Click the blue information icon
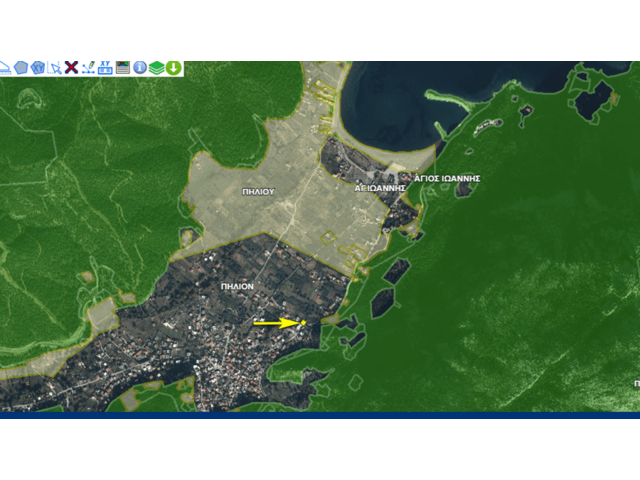The width and height of the screenshot is (640, 480). click(140, 68)
